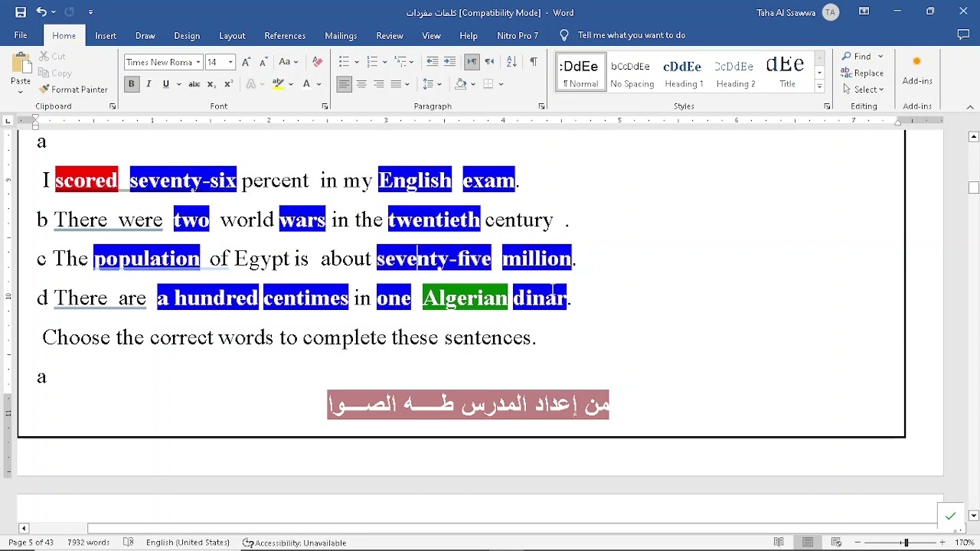Viewport: 980px width, 551px height.
Task: Toggle Italic formatting
Action: pyautogui.click(x=149, y=84)
